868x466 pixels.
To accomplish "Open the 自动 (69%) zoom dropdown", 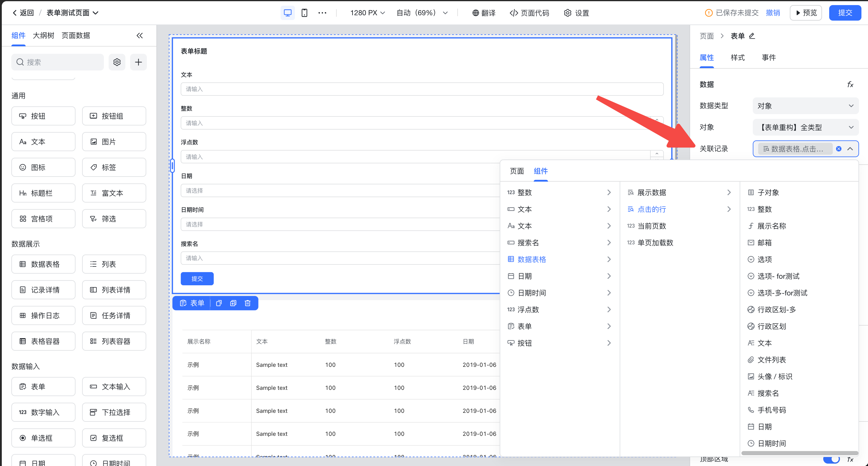I will click(x=422, y=13).
